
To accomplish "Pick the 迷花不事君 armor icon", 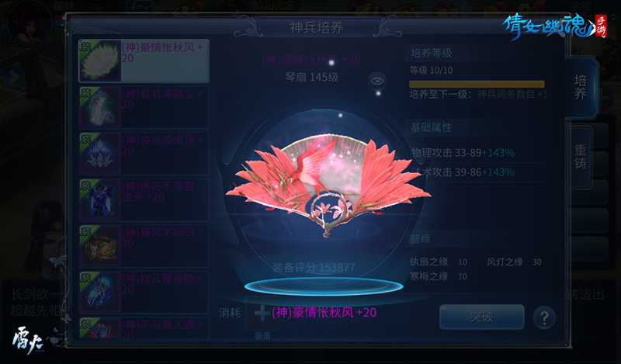I will coord(100,199).
